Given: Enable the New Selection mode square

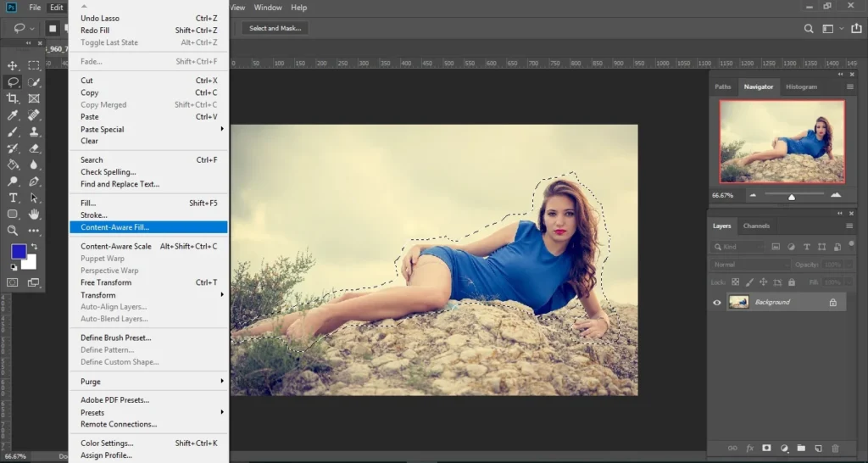Looking at the screenshot, I should click(x=53, y=28).
